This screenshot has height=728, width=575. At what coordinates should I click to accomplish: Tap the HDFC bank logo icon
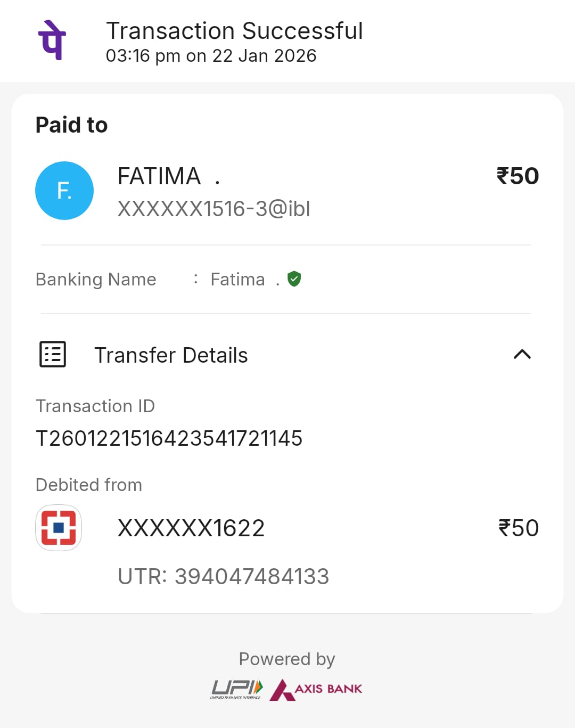pyautogui.click(x=59, y=527)
